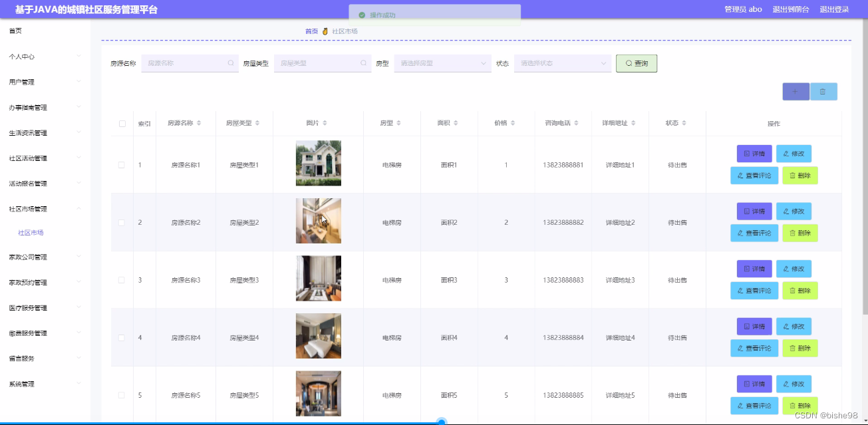
Task: Click the house image thumbnail on row 1
Action: (318, 162)
